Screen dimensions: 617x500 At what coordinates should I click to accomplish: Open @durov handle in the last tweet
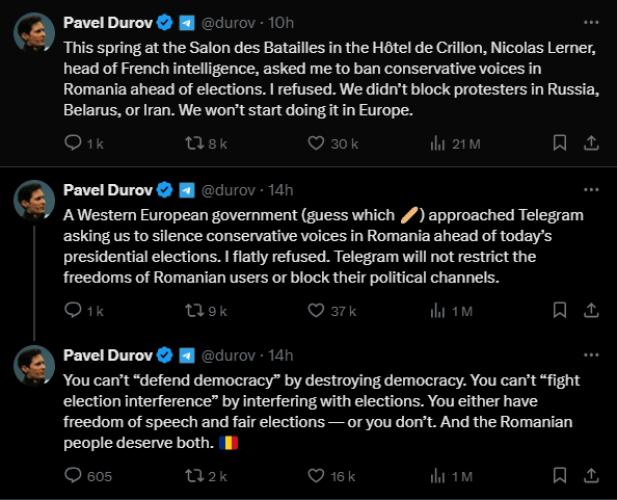(x=228, y=356)
